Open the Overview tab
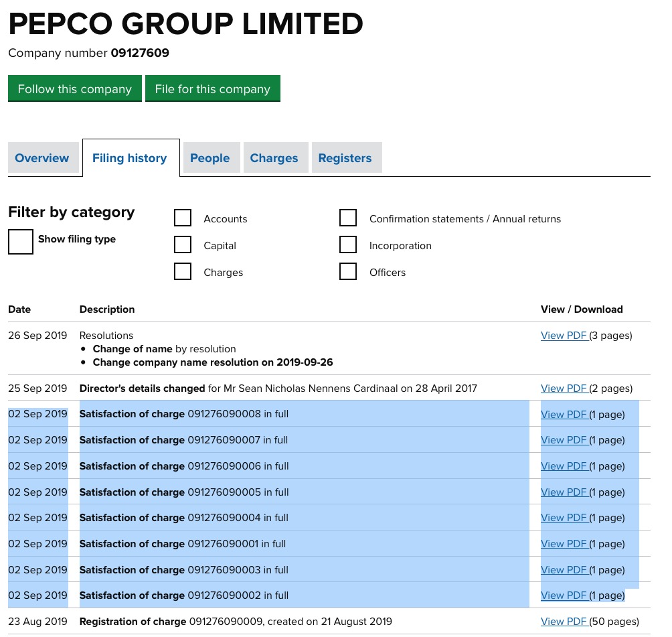 tap(41, 158)
